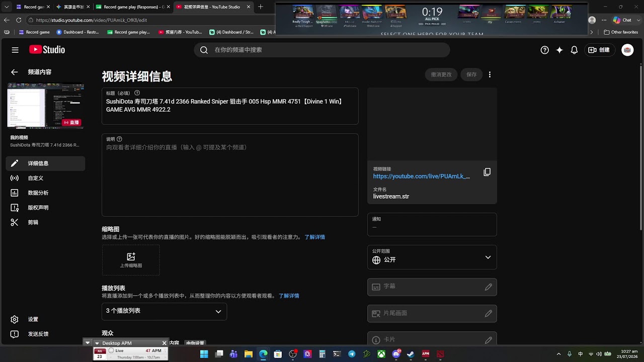Open the notifications bell
644x362 pixels.
click(574, 50)
